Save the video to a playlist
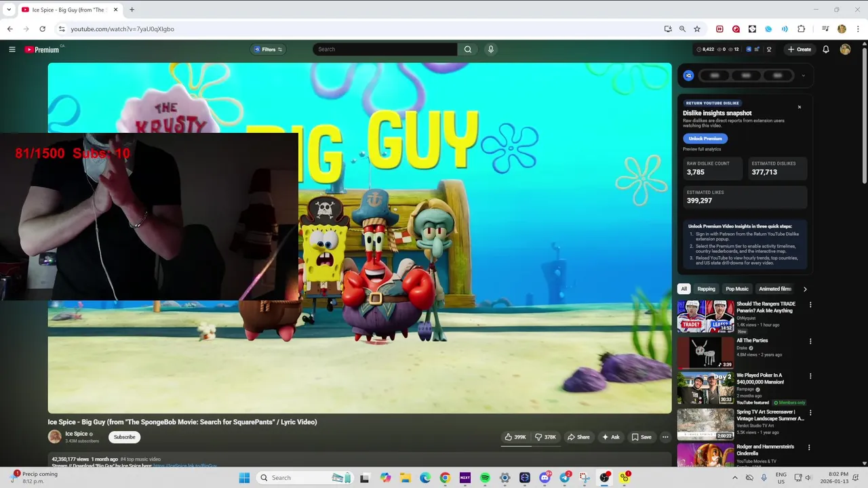This screenshot has width=868, height=488. pos(642,437)
